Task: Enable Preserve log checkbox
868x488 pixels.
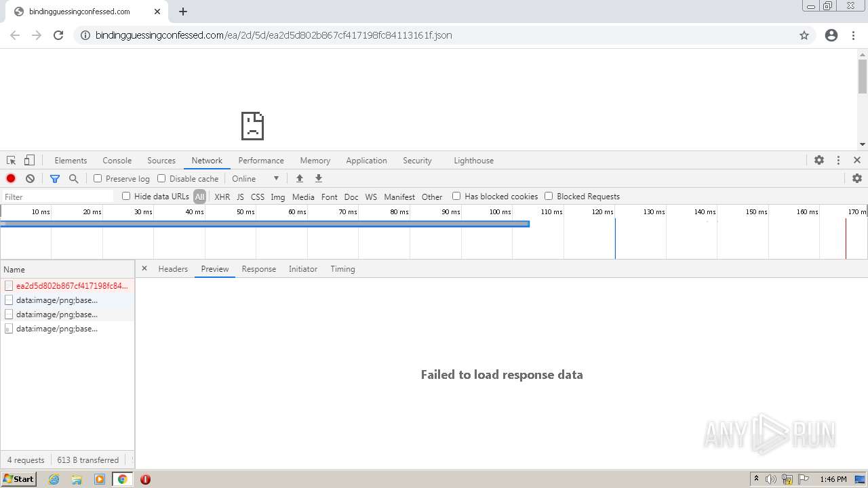Action: [x=98, y=178]
